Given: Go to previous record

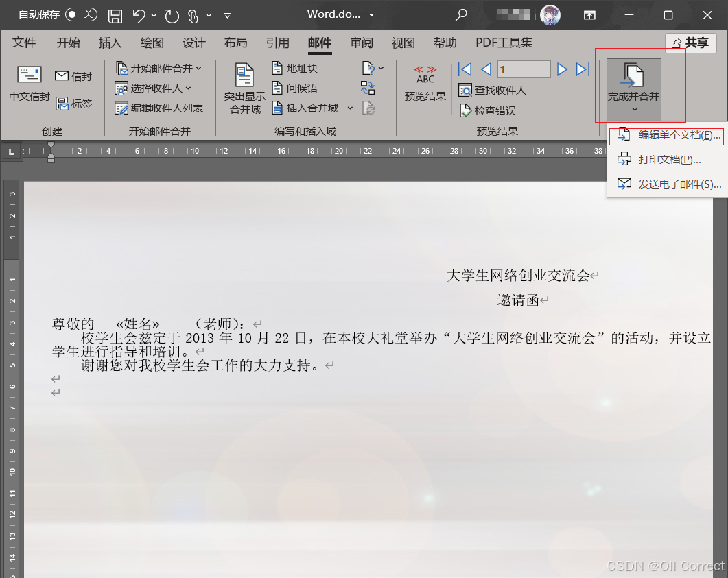Looking at the screenshot, I should 486,69.
